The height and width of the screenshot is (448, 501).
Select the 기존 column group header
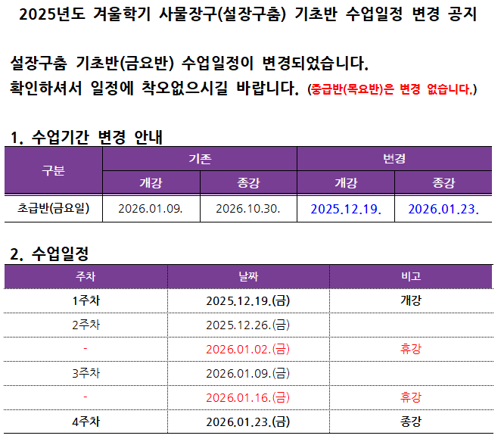pyautogui.click(x=200, y=159)
